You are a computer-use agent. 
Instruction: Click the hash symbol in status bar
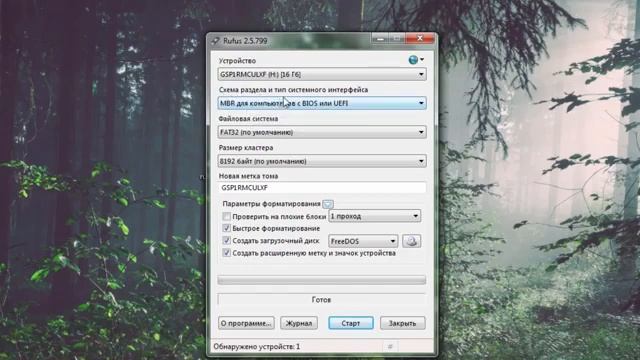[x=390, y=347]
